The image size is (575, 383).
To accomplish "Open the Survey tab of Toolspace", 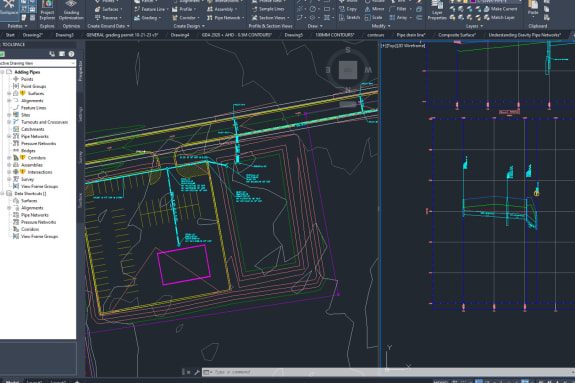I will (x=81, y=157).
